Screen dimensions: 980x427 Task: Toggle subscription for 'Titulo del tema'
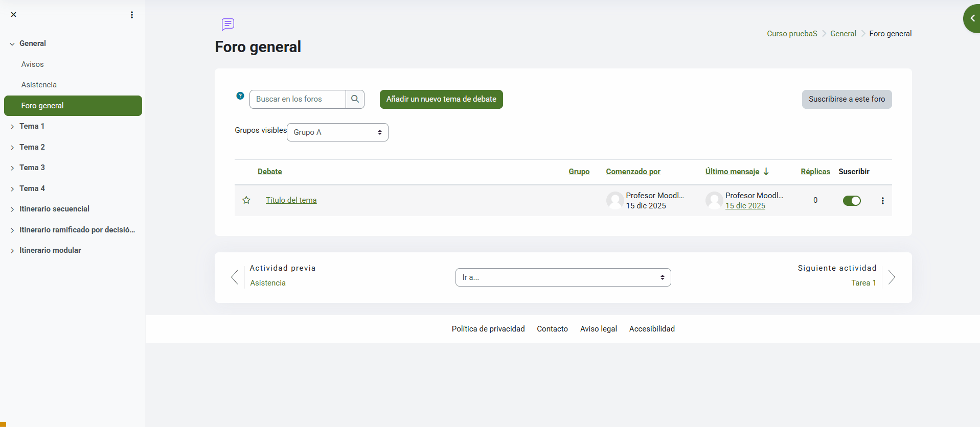point(852,201)
